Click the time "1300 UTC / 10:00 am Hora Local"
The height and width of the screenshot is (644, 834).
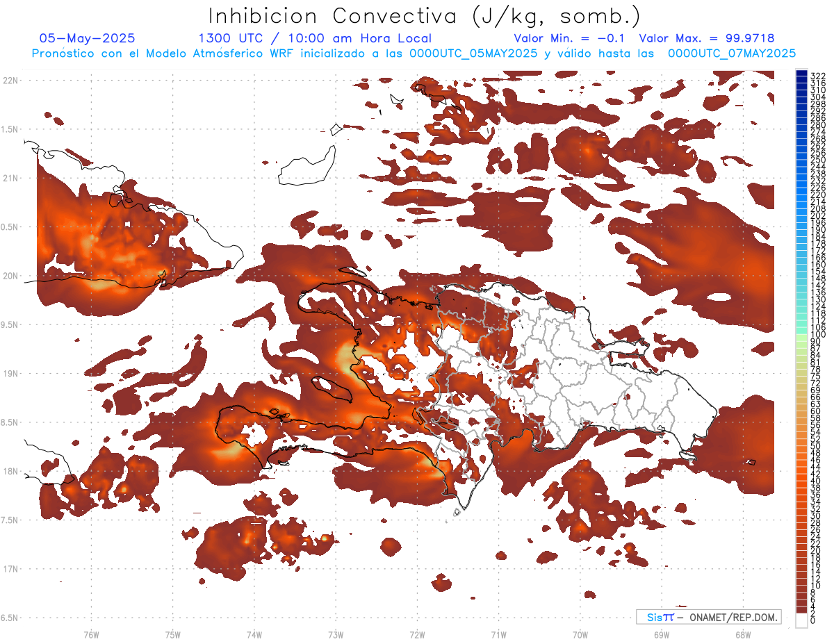tap(315, 38)
